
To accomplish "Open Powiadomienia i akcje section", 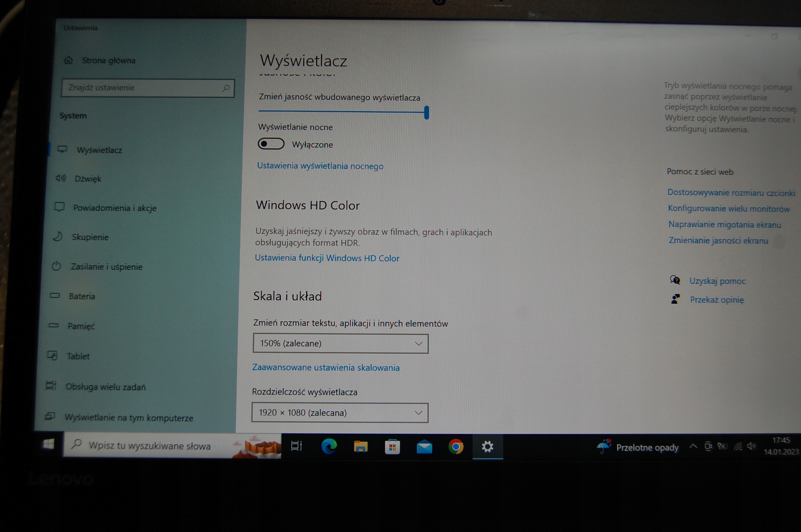I will [115, 208].
